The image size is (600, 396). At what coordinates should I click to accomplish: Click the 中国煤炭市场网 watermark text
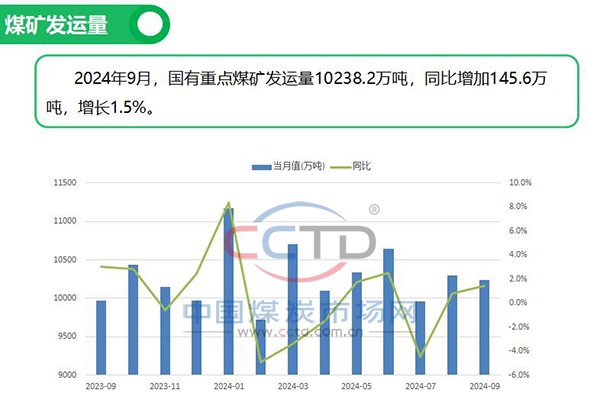[x=300, y=311]
